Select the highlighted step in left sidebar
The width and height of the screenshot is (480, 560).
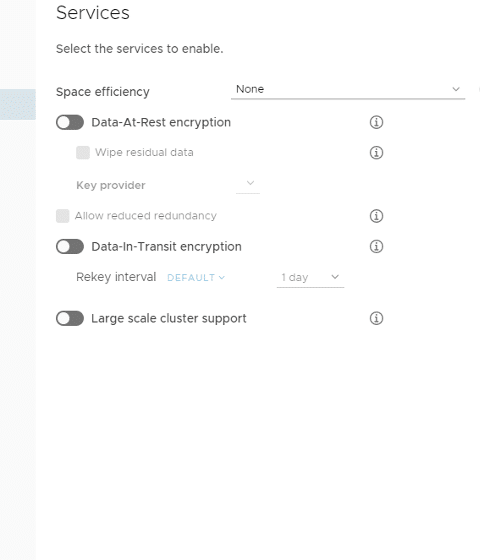(18, 104)
